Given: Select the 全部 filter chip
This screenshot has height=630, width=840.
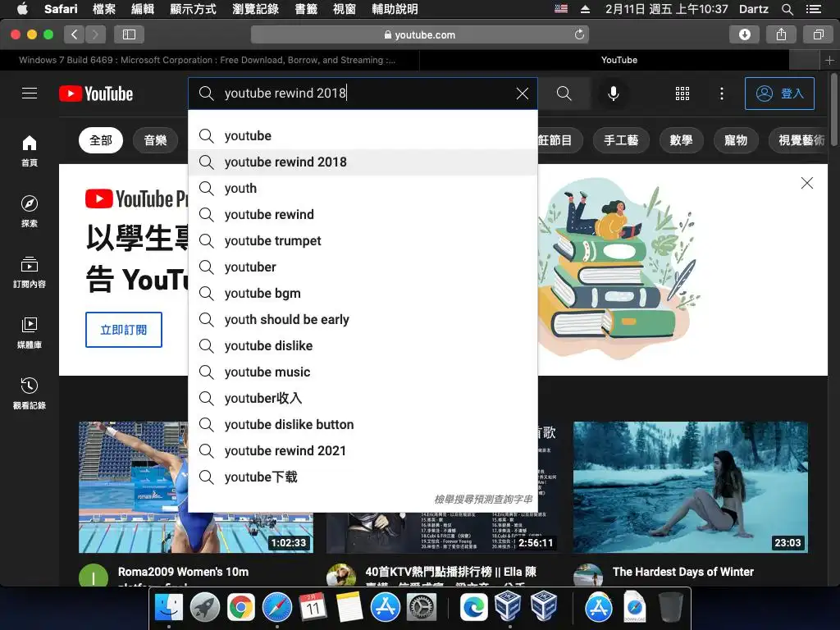Looking at the screenshot, I should tap(101, 140).
